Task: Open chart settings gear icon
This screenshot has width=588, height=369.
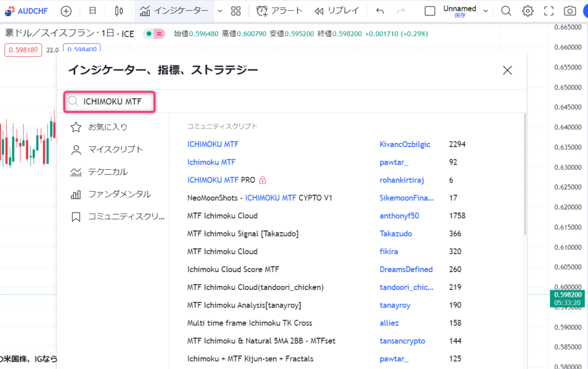Action: [x=528, y=11]
